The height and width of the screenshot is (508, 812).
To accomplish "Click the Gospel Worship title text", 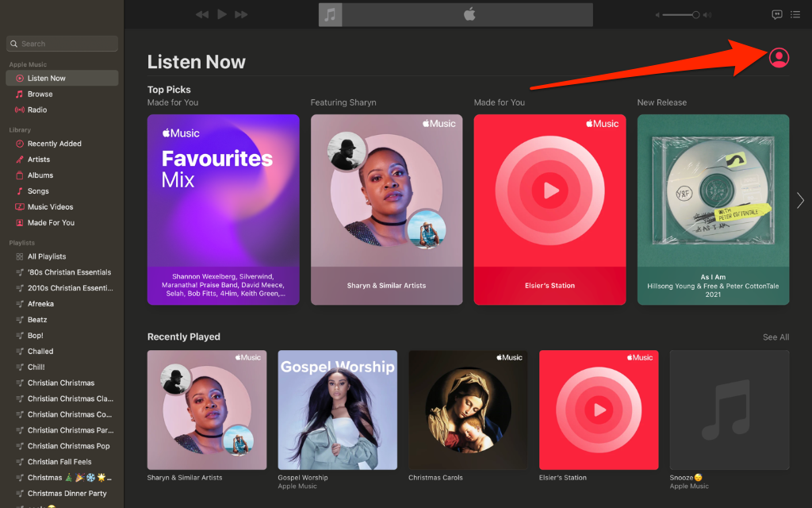I will coord(303,478).
